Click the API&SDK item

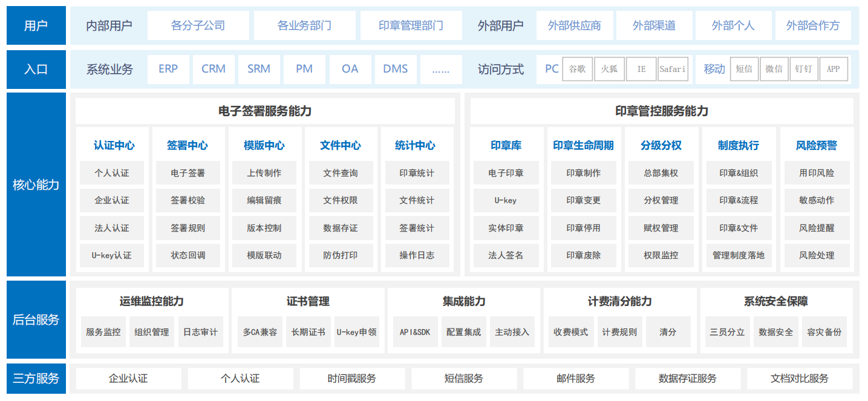[x=415, y=332]
